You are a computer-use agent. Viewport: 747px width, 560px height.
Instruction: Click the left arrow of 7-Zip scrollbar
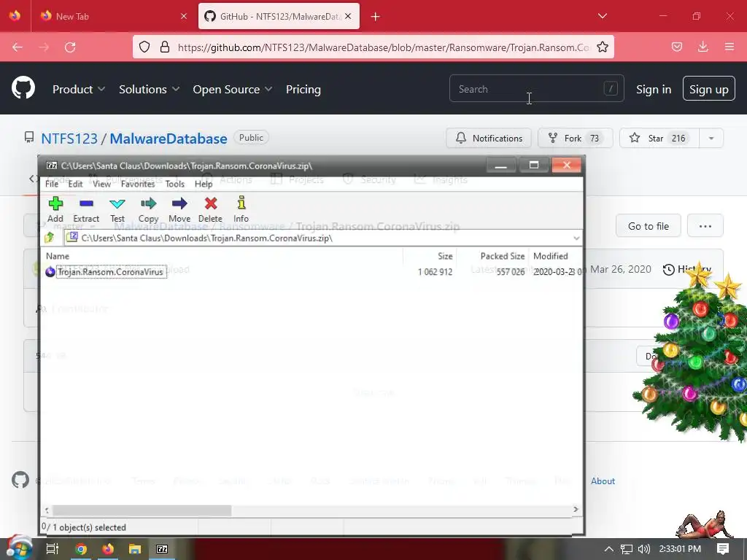pos(47,510)
